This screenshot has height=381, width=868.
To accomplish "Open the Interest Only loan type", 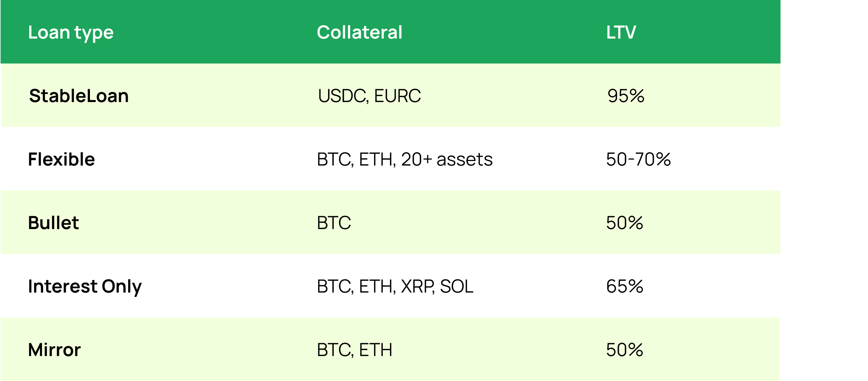I will (x=85, y=287).
